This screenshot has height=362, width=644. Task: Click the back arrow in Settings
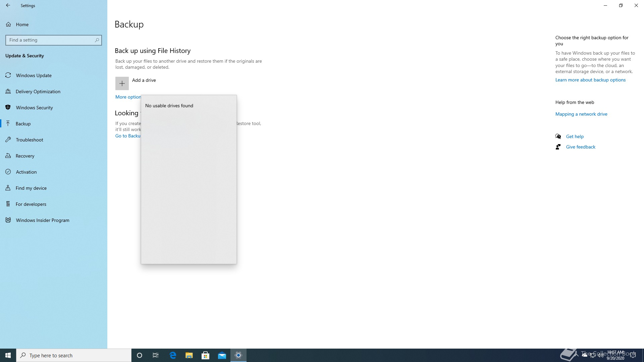[x=8, y=5]
